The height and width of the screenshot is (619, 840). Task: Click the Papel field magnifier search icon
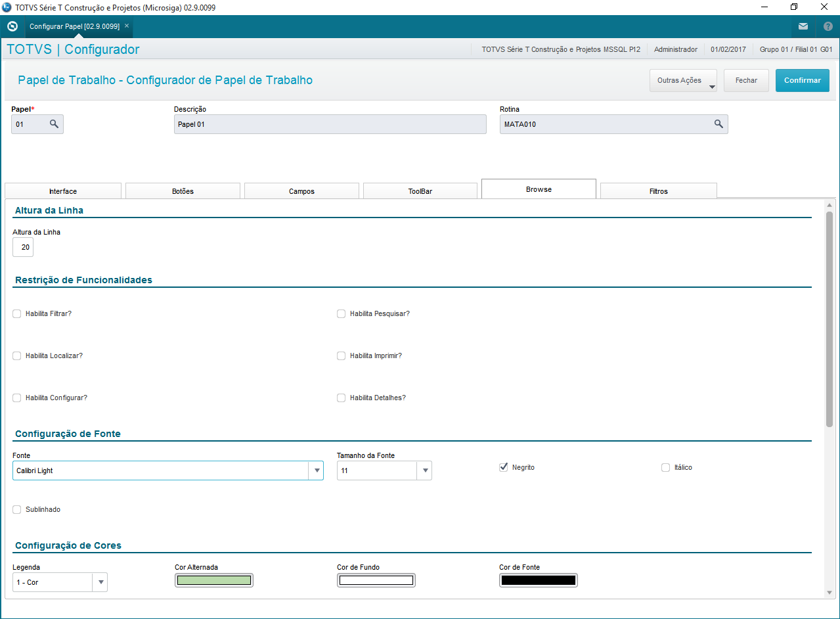tap(55, 124)
